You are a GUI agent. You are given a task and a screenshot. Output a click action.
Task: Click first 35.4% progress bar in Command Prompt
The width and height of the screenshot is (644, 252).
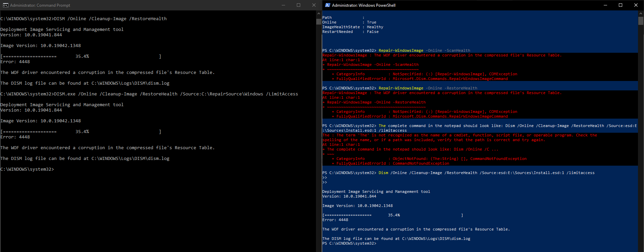click(81, 56)
